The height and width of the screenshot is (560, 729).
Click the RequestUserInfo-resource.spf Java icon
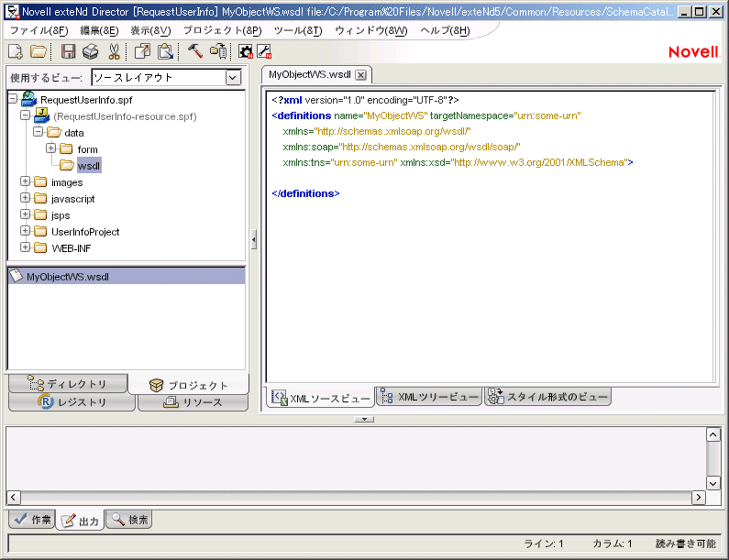(x=42, y=115)
